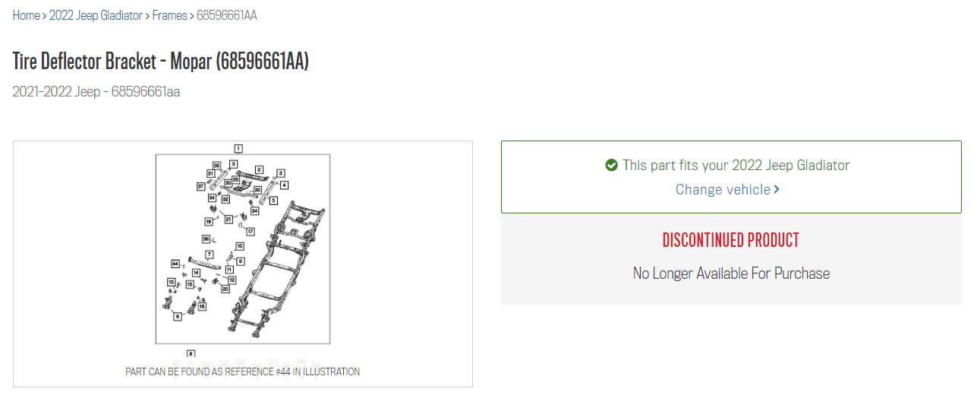
Task: Click reference #44 illustration caption
Action: click(x=243, y=371)
